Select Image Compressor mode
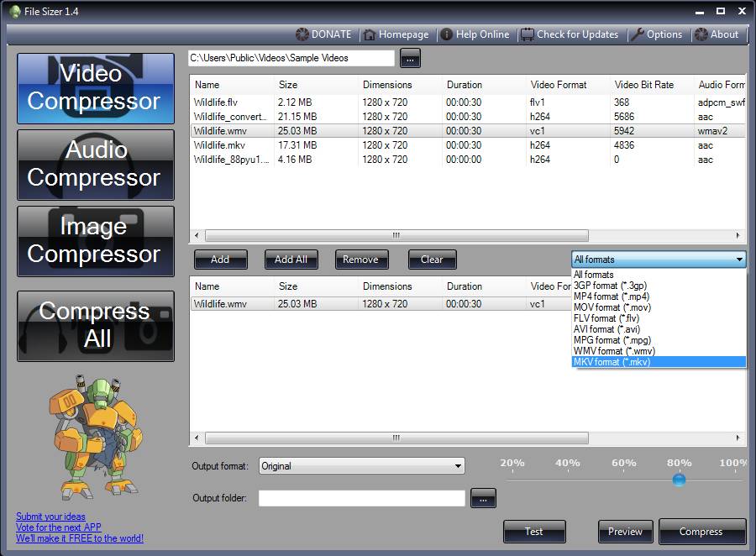Image resolution: width=756 pixels, height=556 pixels. click(x=96, y=241)
